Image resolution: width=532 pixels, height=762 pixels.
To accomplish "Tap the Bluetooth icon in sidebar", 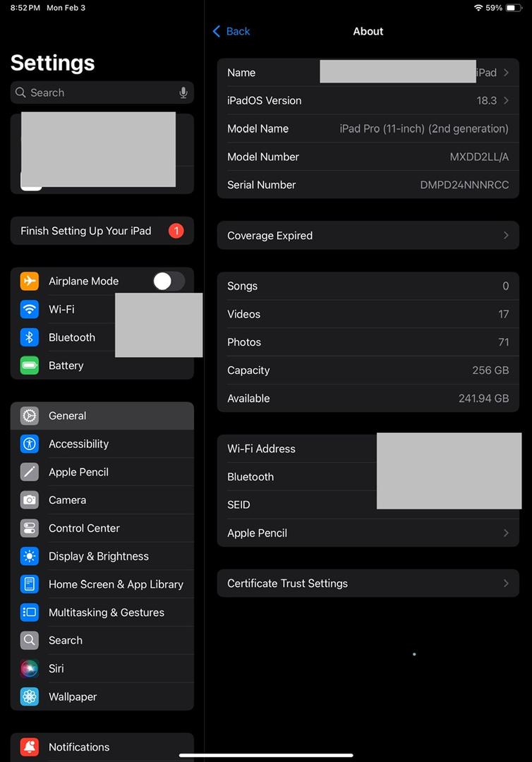I will [30, 337].
